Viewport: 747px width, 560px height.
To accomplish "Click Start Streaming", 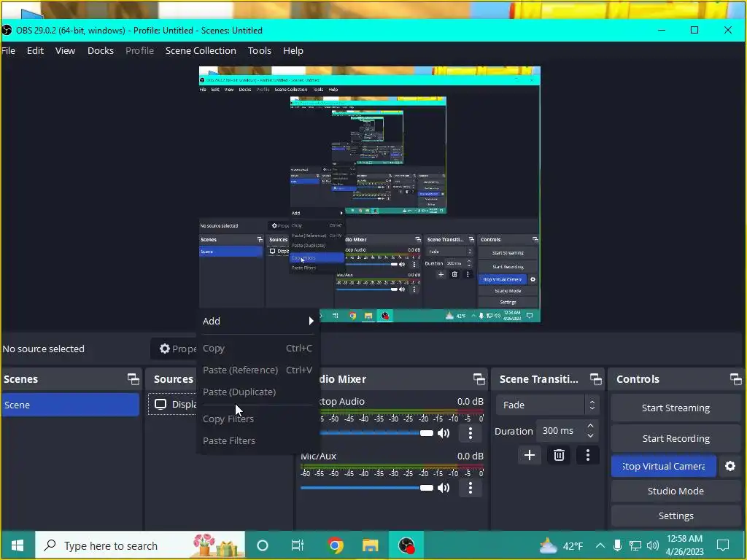I will 676,408.
